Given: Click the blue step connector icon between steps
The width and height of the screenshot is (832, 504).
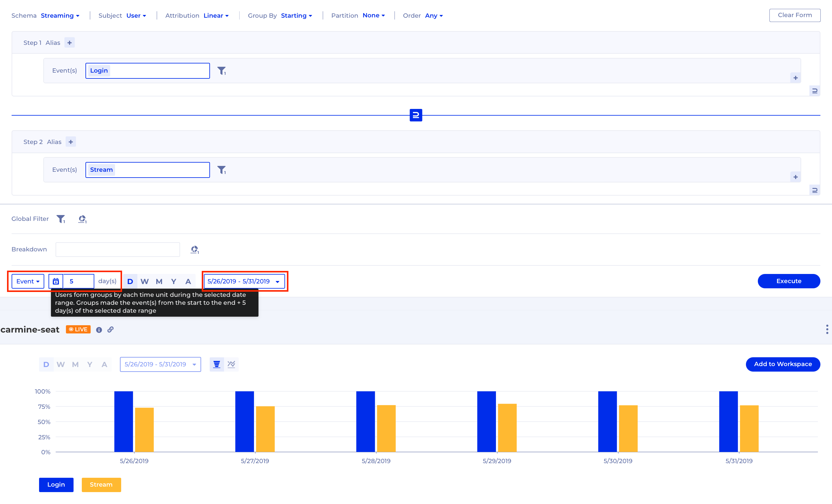Looking at the screenshot, I should [416, 115].
